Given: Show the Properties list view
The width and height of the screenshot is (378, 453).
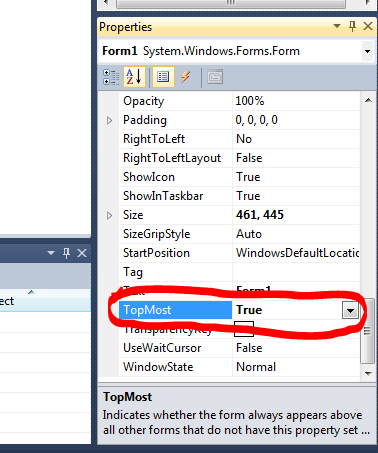Looking at the screenshot, I should [163, 77].
